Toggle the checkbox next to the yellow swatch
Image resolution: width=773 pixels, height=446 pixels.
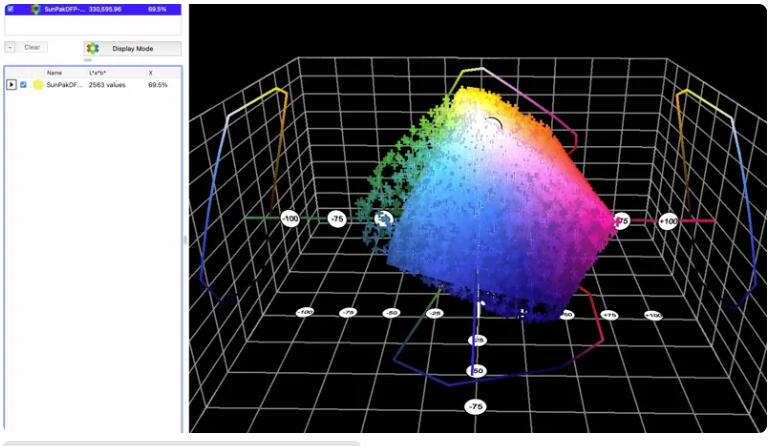[24, 85]
